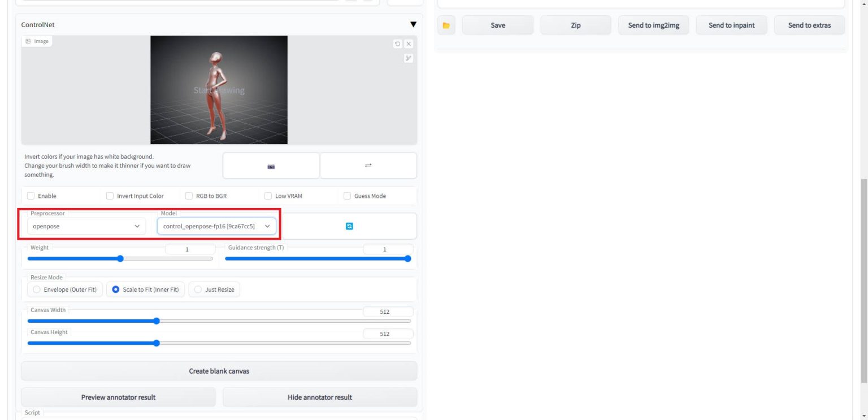Remove the ControlNet image with the X icon
The image size is (868, 420).
pos(409,44)
